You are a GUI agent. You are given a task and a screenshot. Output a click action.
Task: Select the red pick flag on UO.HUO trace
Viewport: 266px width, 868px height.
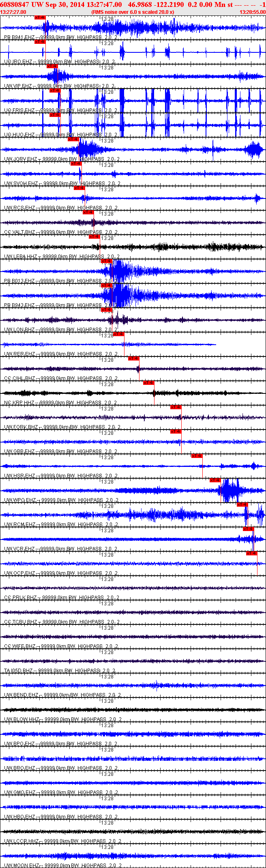tap(55, 115)
